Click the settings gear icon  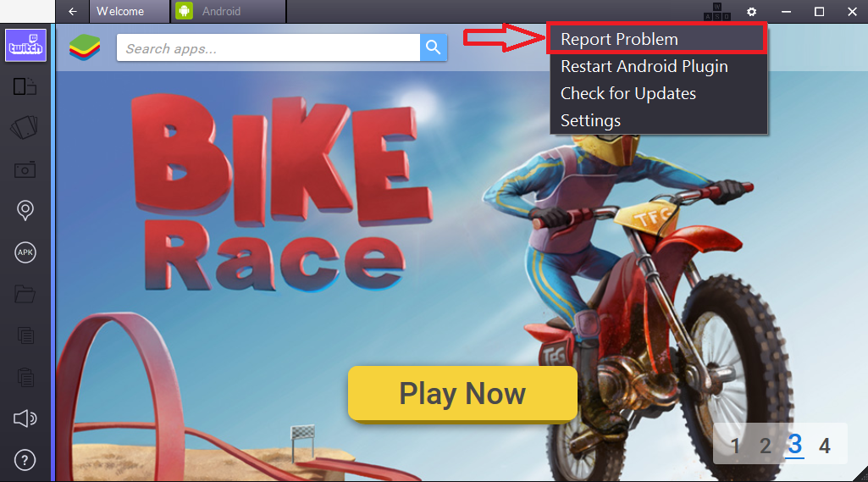coord(751,12)
